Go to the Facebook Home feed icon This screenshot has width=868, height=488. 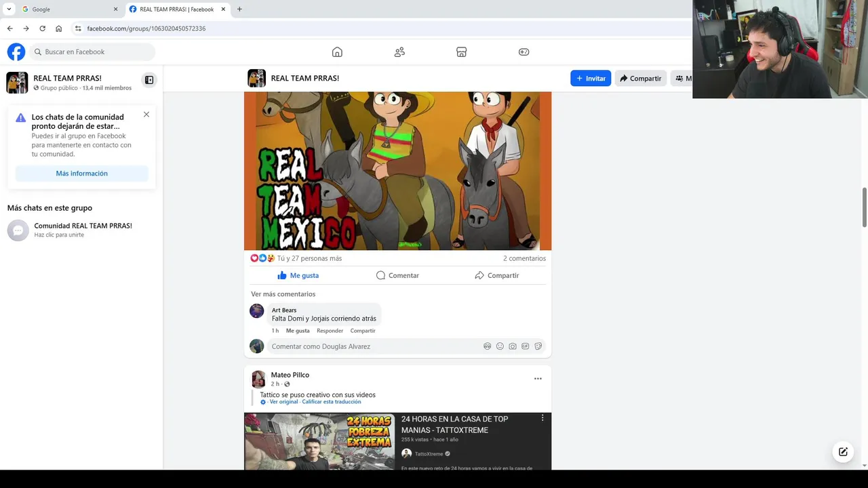pyautogui.click(x=337, y=52)
